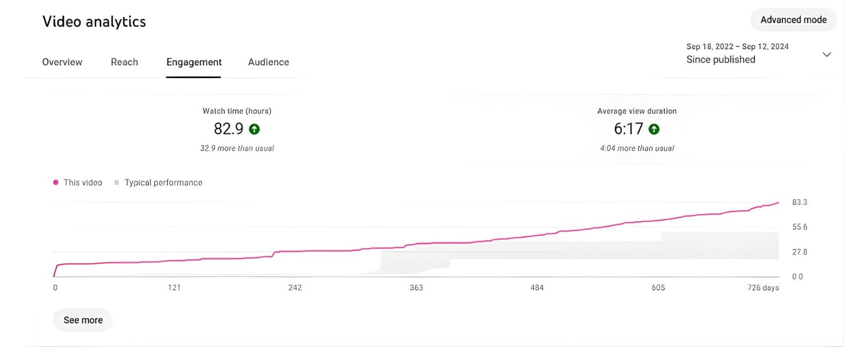This screenshot has height=347, width=868.
Task: Open the date range dropdown chevron
Action: (826, 54)
